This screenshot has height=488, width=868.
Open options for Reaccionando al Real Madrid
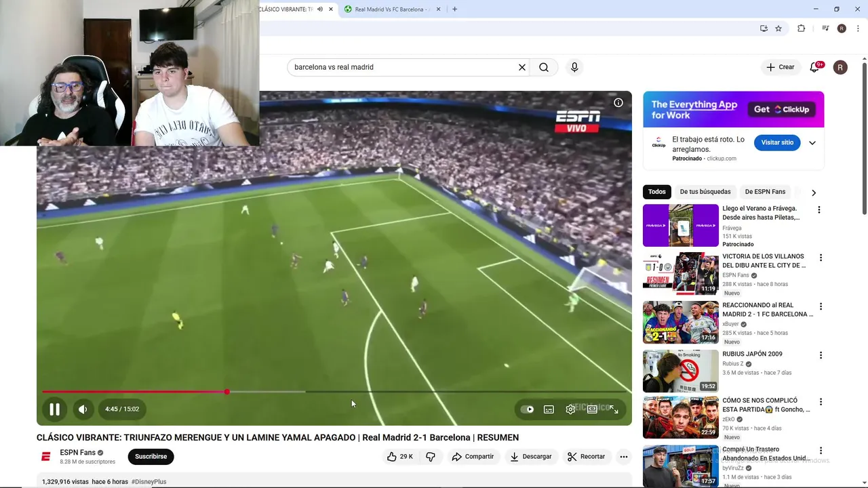(x=821, y=306)
